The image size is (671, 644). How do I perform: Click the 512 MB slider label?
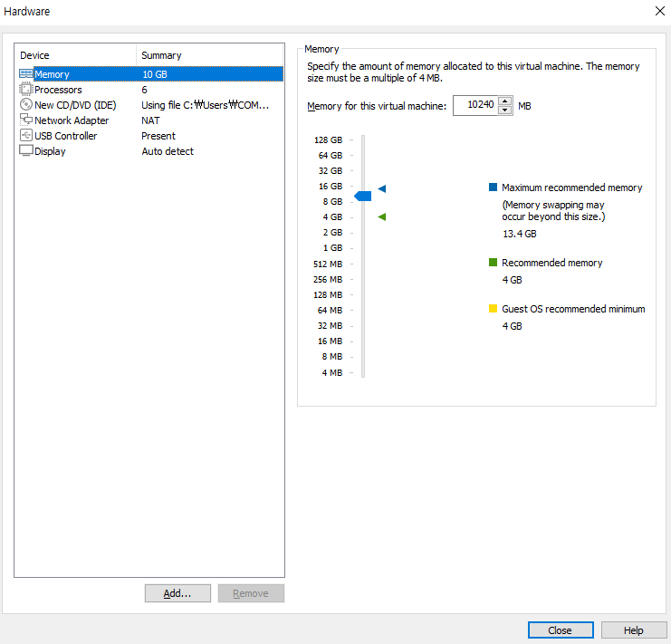[328, 264]
